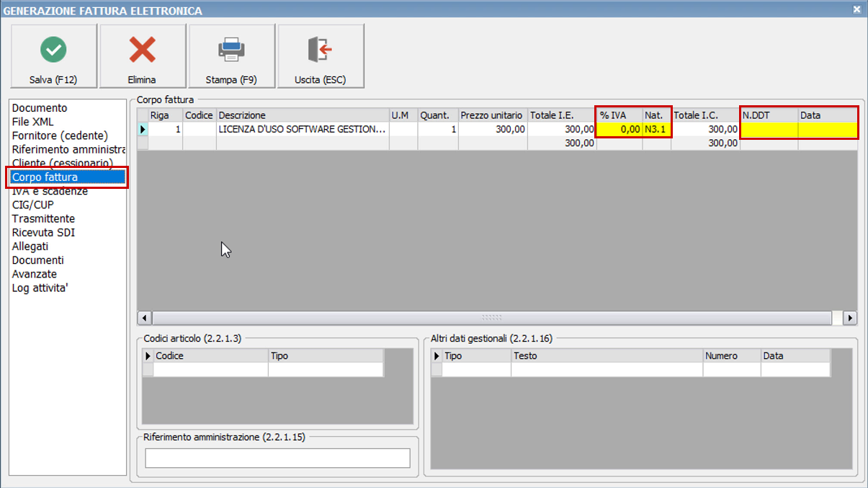
Task: Click the yellow N.DDT cell in row 1
Action: click(769, 129)
